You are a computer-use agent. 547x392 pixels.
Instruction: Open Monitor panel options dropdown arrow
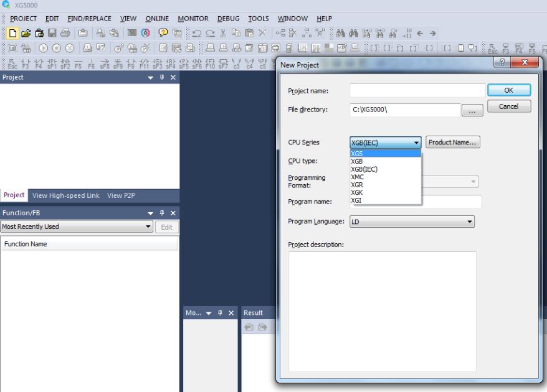209,313
